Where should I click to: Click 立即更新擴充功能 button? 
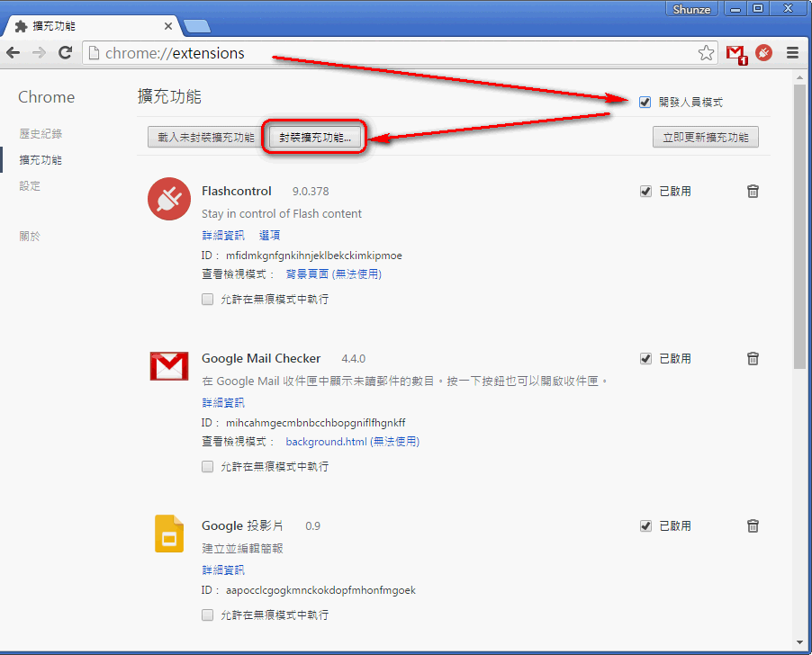pyautogui.click(x=705, y=137)
